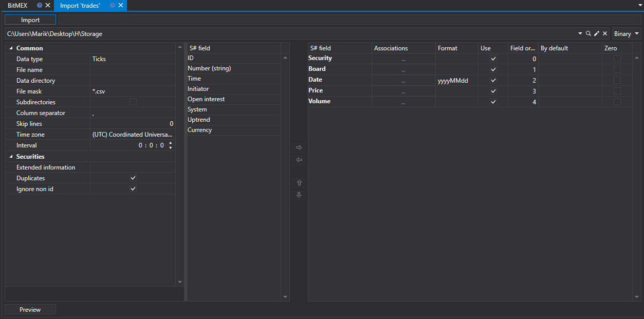The height and width of the screenshot is (319, 644).
Task: Uncheck Use for the Date field
Action: tap(493, 80)
